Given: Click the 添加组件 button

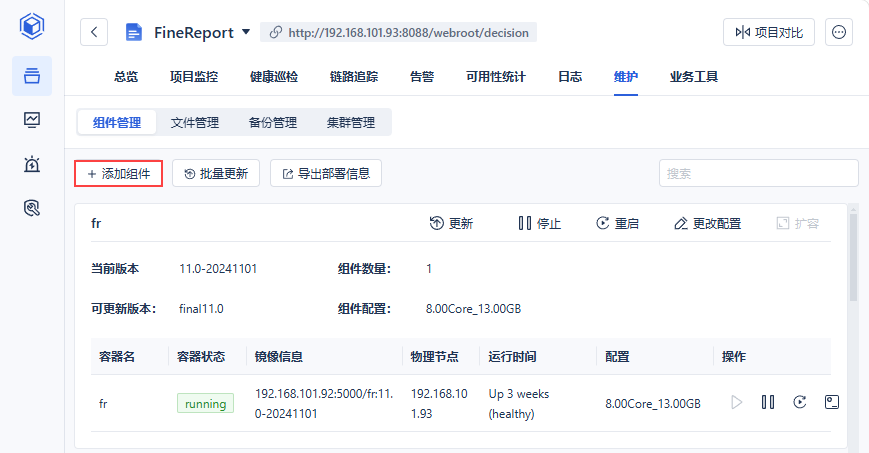Looking at the screenshot, I should click(x=118, y=173).
